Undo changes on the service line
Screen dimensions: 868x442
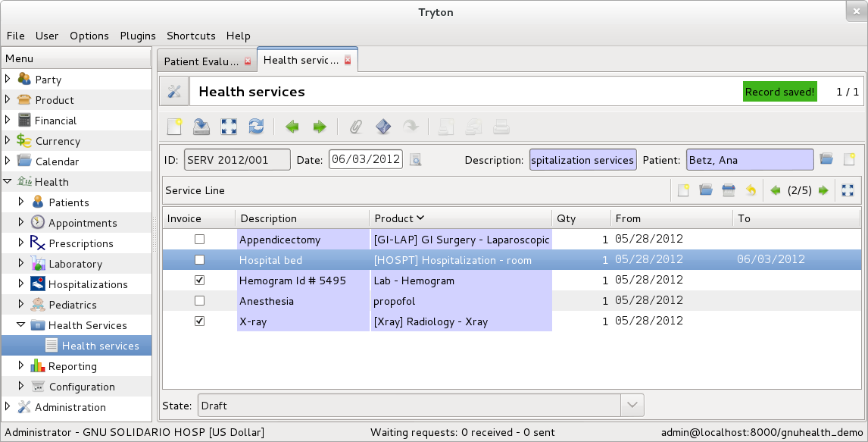pyautogui.click(x=751, y=190)
